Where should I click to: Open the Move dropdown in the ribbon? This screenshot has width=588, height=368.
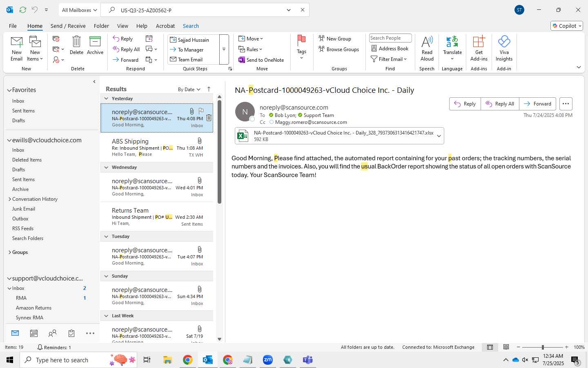251,38
